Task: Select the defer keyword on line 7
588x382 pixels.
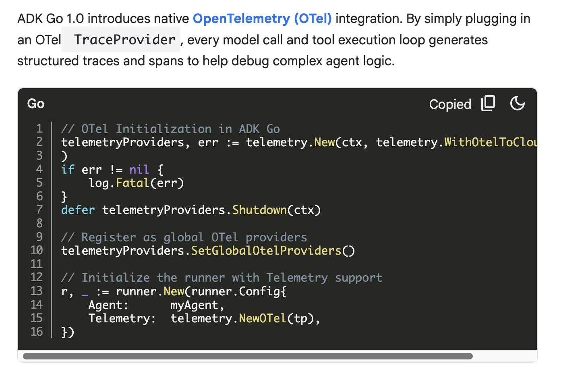Action: 78,210
